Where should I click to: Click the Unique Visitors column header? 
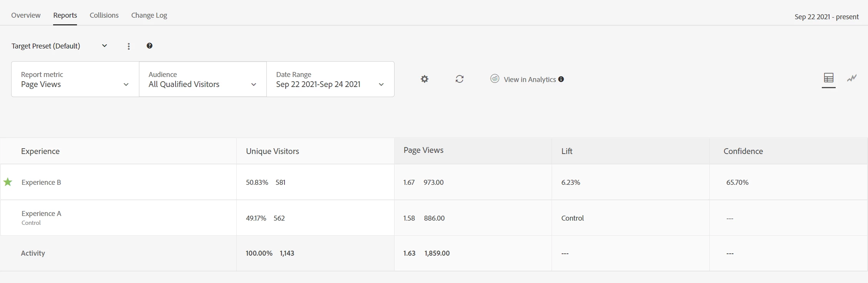(x=273, y=151)
